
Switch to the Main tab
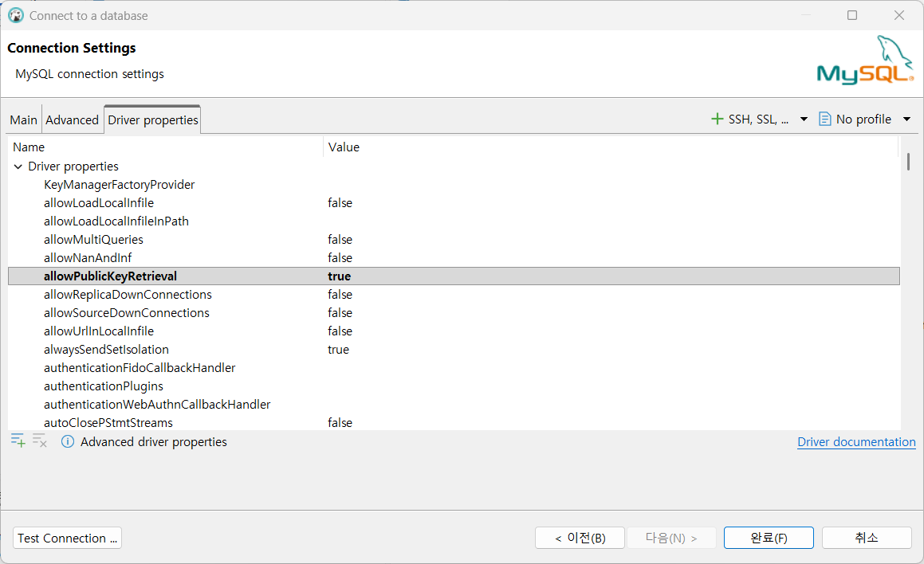click(23, 119)
